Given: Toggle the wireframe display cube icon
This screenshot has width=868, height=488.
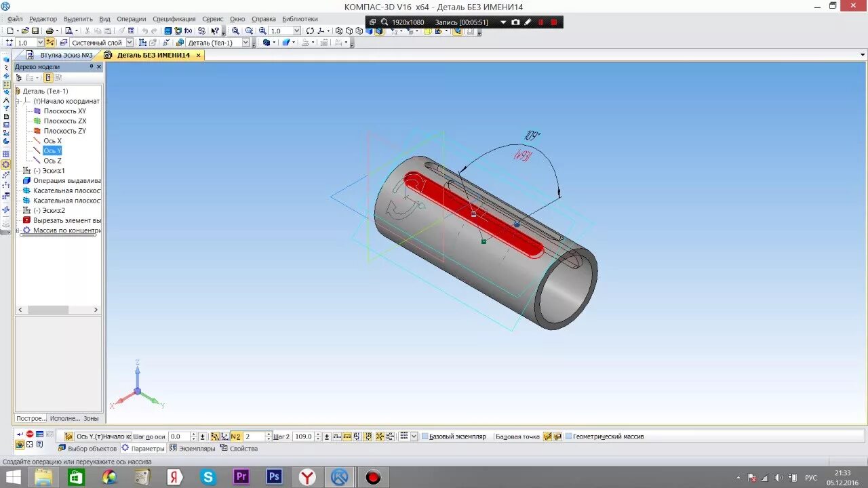Looking at the screenshot, I should coord(339,31).
